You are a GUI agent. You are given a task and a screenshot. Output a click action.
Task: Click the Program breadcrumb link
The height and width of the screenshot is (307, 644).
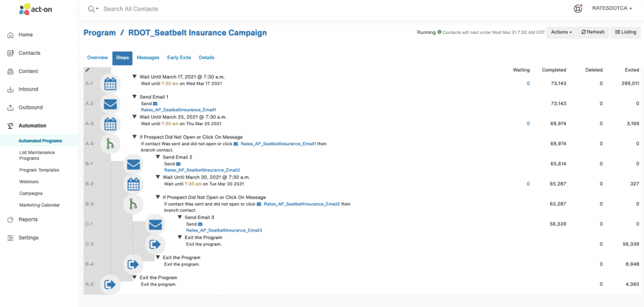pyautogui.click(x=99, y=33)
